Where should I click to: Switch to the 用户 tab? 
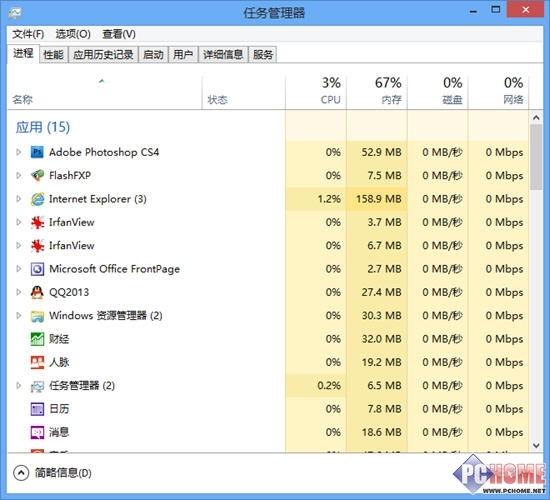183,55
